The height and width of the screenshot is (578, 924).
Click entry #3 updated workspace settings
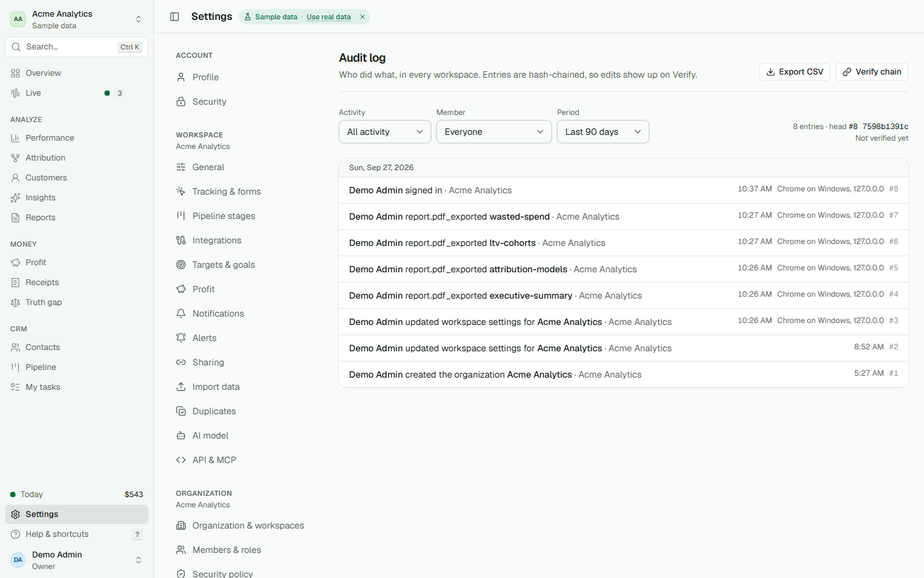[624, 322]
